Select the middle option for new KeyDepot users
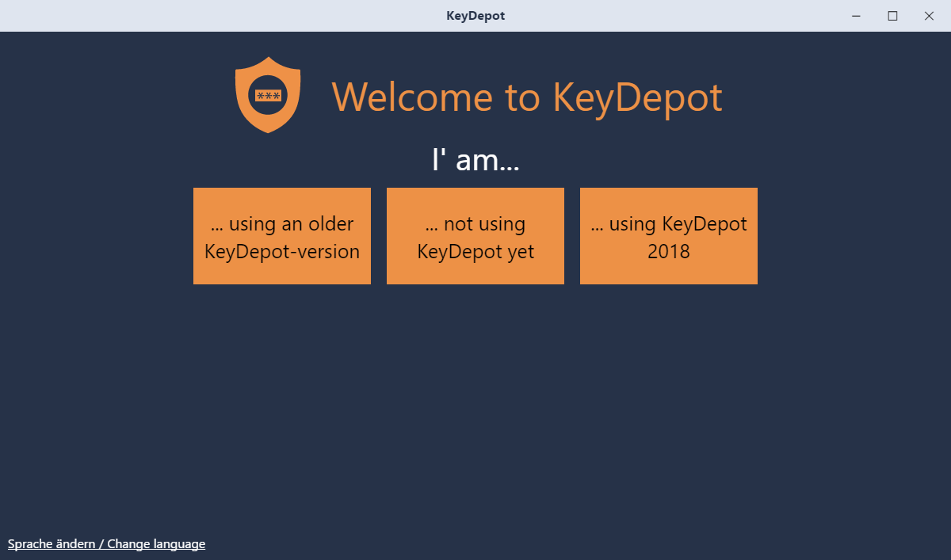951x560 pixels. [x=475, y=236]
